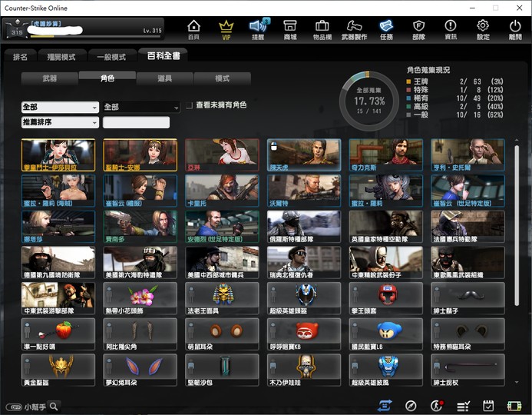
Task: Click the blue swap arrows icon in bottom bar
Action: point(385,406)
